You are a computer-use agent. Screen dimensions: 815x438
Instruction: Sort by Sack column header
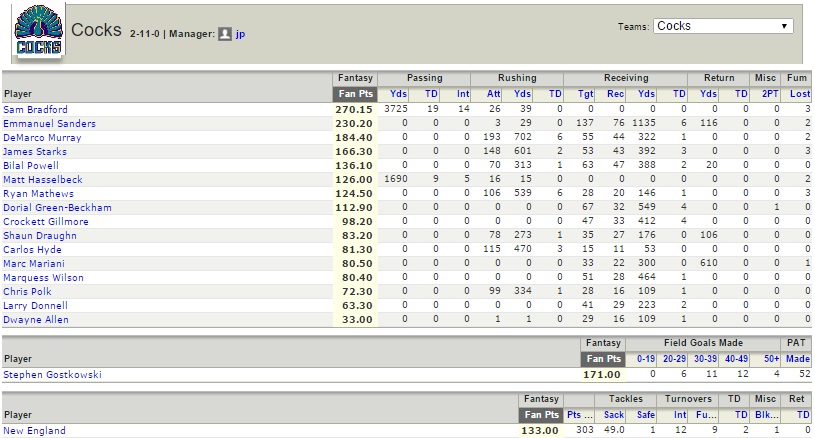point(614,415)
